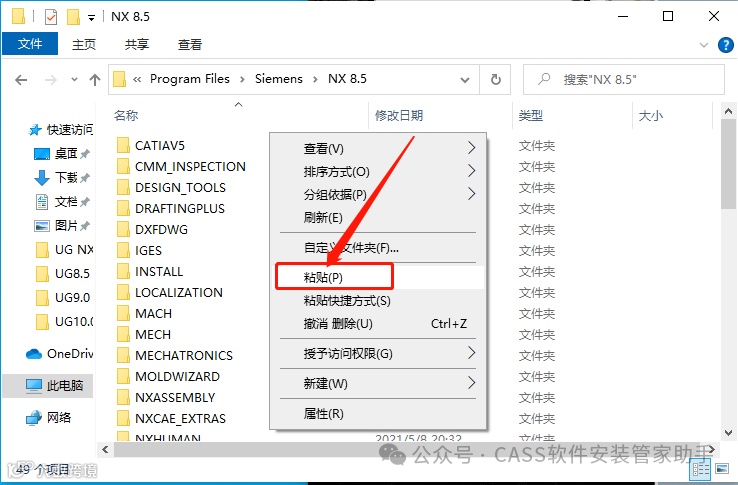Open 下载 in quick access
Image resolution: width=738 pixels, height=485 pixels.
click(x=62, y=178)
